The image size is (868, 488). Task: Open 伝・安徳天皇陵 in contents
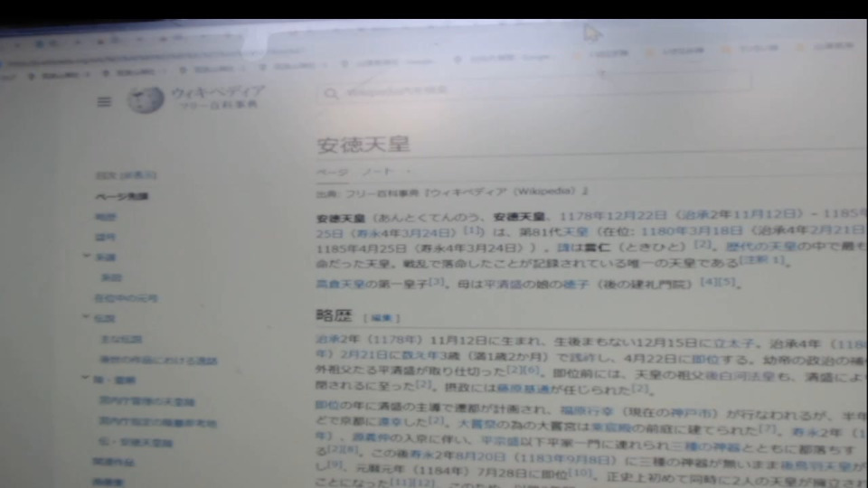click(x=136, y=443)
